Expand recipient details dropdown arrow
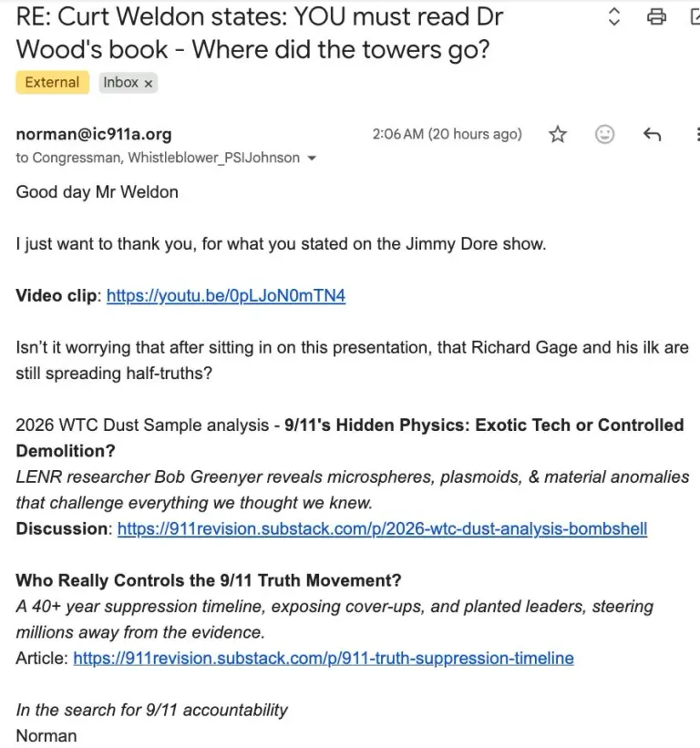700x748 pixels. tap(312, 158)
